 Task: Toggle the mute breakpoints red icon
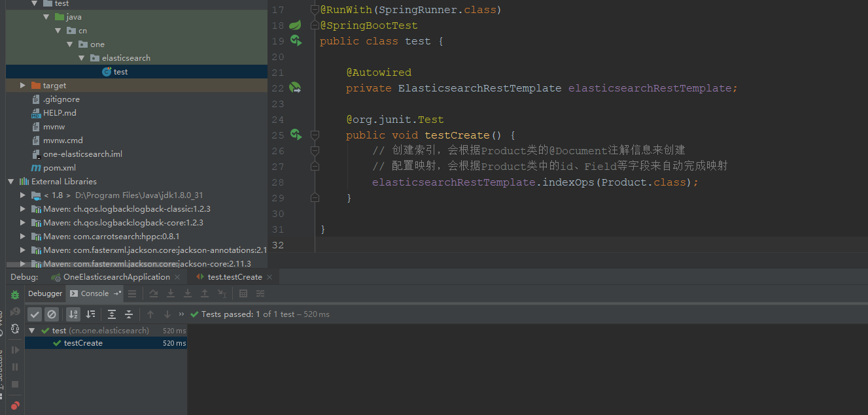point(14,406)
